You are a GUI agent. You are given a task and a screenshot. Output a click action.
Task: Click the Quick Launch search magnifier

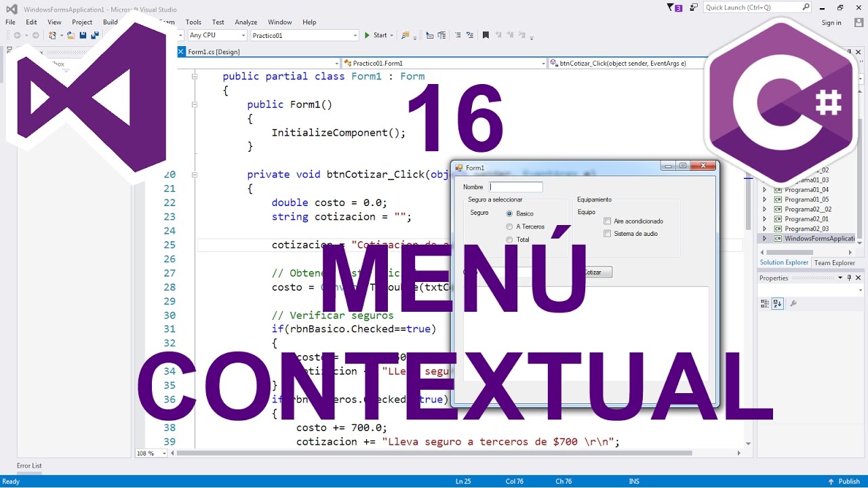tap(806, 7)
